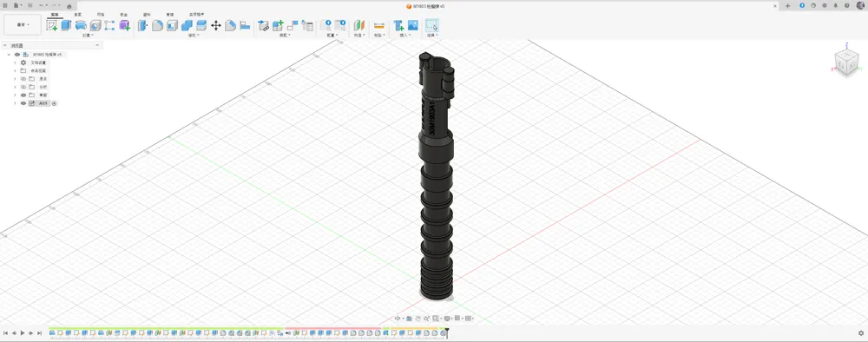Activate the Move/Copy cross-arrows tool

pos(216,25)
